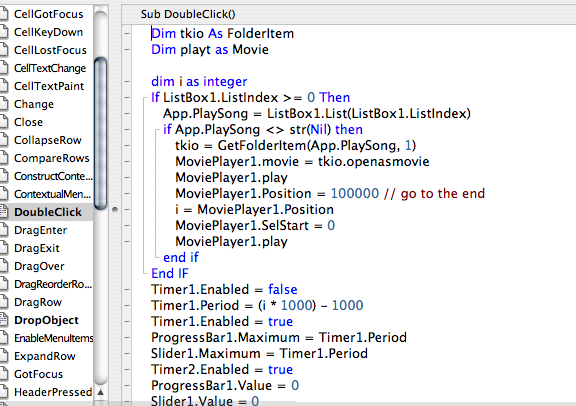Click the scroll up arrow of event list
Viewport: 576px width, 406px height.
pos(101,392)
